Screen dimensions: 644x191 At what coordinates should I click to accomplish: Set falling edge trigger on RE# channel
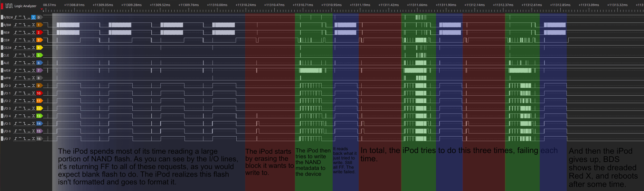tap(25, 33)
